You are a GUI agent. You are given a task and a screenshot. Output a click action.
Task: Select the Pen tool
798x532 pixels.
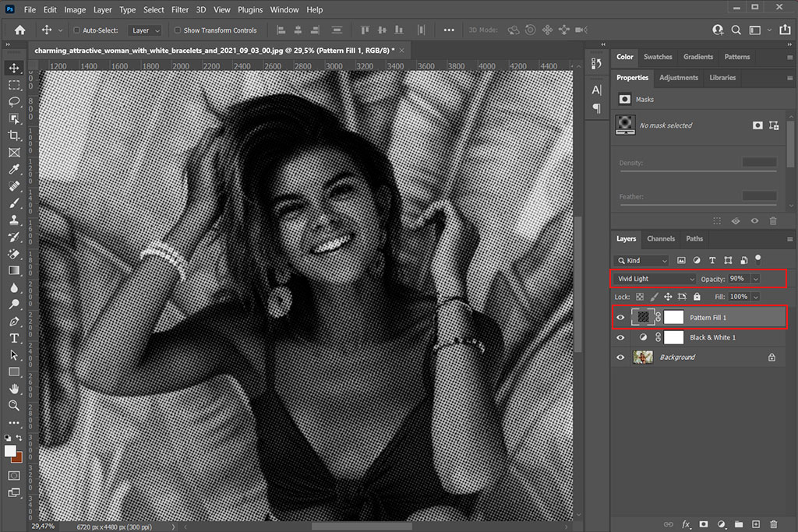[x=14, y=321]
